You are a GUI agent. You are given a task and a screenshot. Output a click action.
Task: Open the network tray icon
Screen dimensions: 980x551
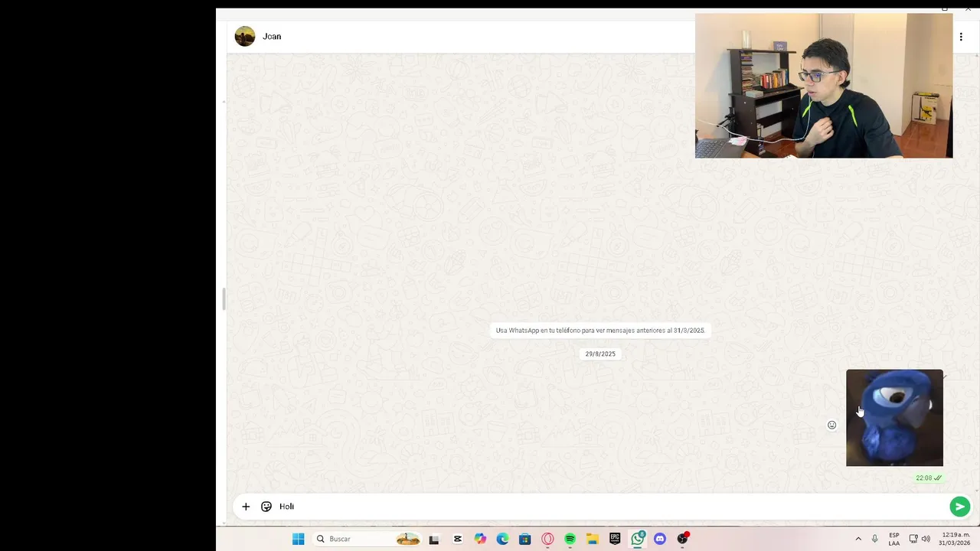[913, 539]
